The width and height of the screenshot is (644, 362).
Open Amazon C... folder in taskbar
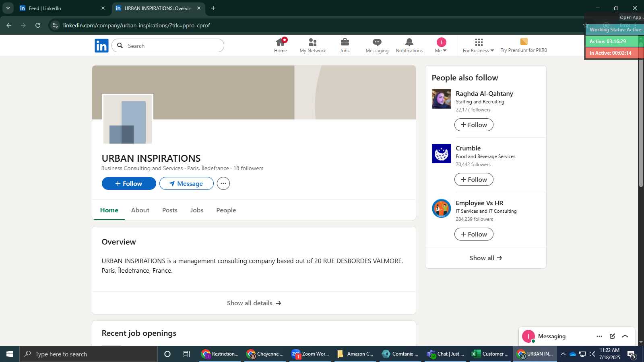point(355,354)
